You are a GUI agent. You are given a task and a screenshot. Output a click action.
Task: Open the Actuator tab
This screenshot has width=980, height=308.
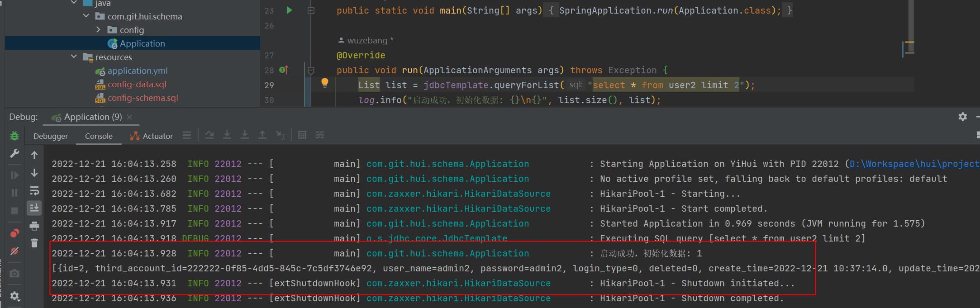[152, 136]
